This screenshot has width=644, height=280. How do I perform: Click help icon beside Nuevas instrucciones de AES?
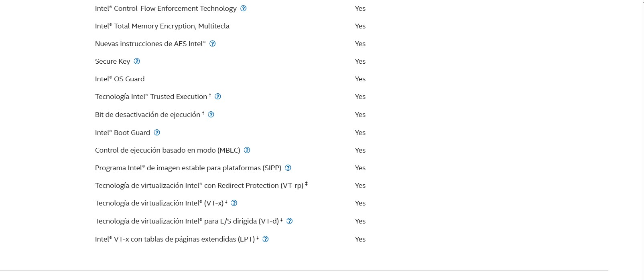[213, 44]
